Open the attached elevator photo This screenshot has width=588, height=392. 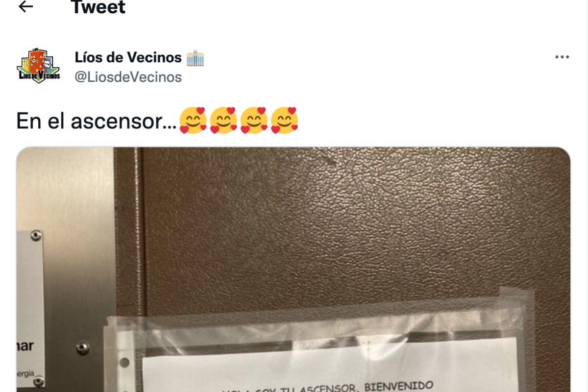(294, 269)
